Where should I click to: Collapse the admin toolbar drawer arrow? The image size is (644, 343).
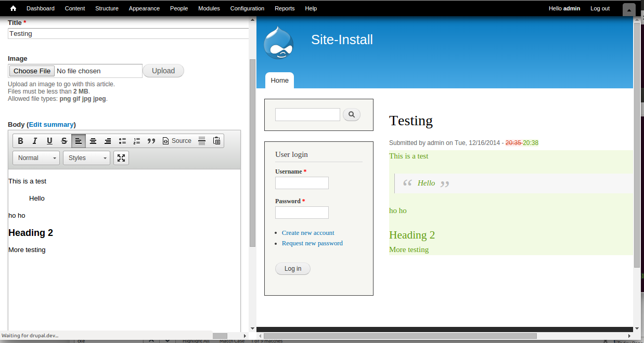tap(629, 9)
